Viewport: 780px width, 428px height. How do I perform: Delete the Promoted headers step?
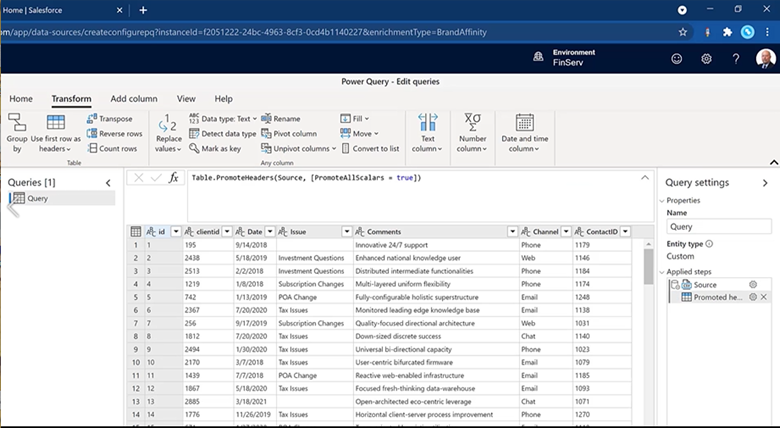point(764,297)
